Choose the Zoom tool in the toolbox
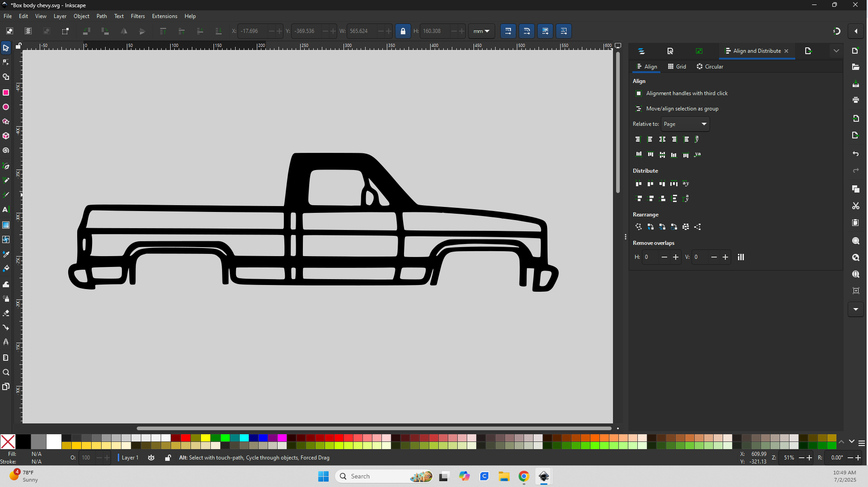This screenshot has width=868, height=487. tap(6, 372)
